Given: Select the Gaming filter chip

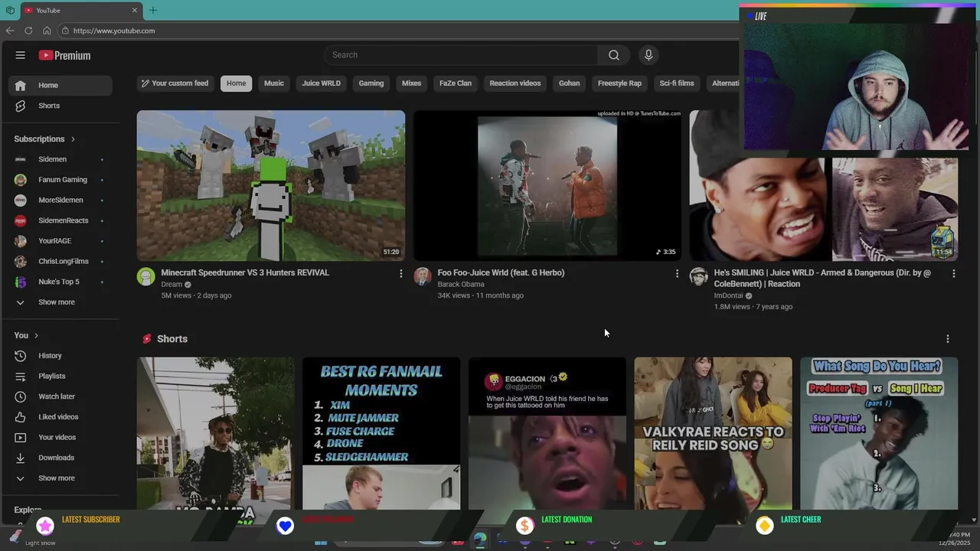Looking at the screenshot, I should pos(371,83).
